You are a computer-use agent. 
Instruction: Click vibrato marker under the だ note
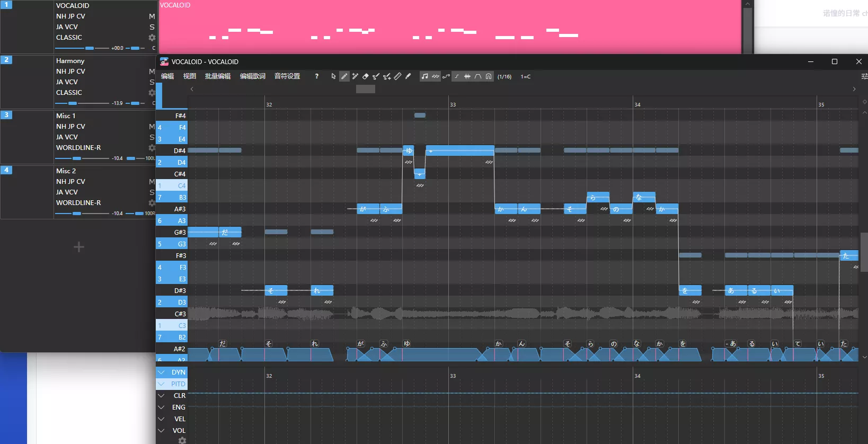(236, 244)
